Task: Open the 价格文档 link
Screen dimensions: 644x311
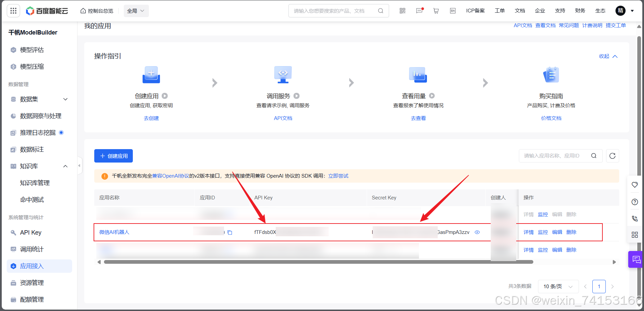Action: coord(551,118)
